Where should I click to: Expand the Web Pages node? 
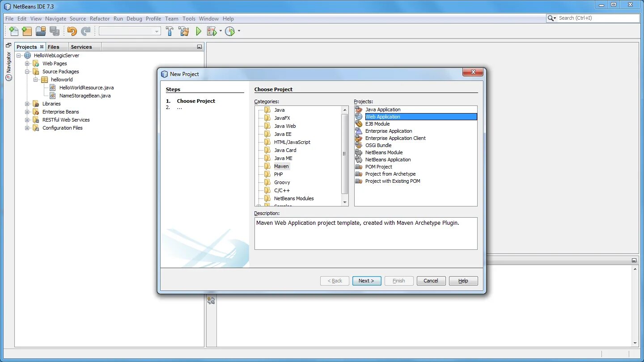tap(27, 63)
